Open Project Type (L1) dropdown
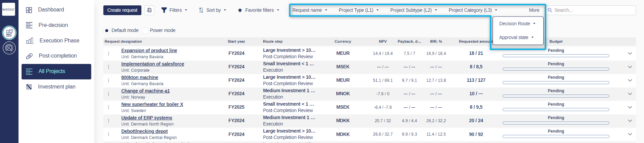Screen dimensions: 644x143 pos(359,10)
